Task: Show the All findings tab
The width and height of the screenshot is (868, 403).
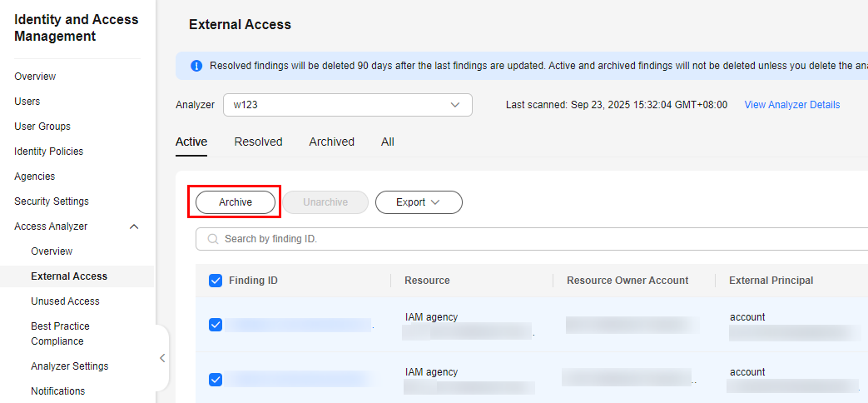Action: coord(388,142)
